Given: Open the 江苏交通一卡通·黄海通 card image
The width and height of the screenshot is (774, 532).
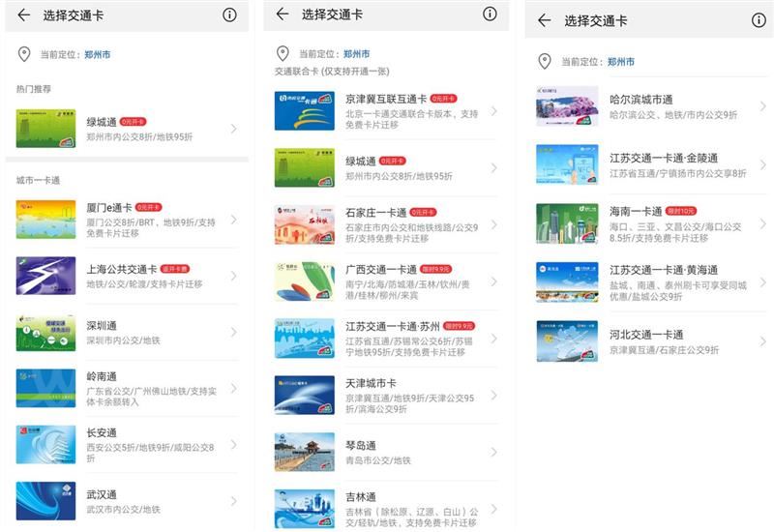Looking at the screenshot, I should [567, 281].
